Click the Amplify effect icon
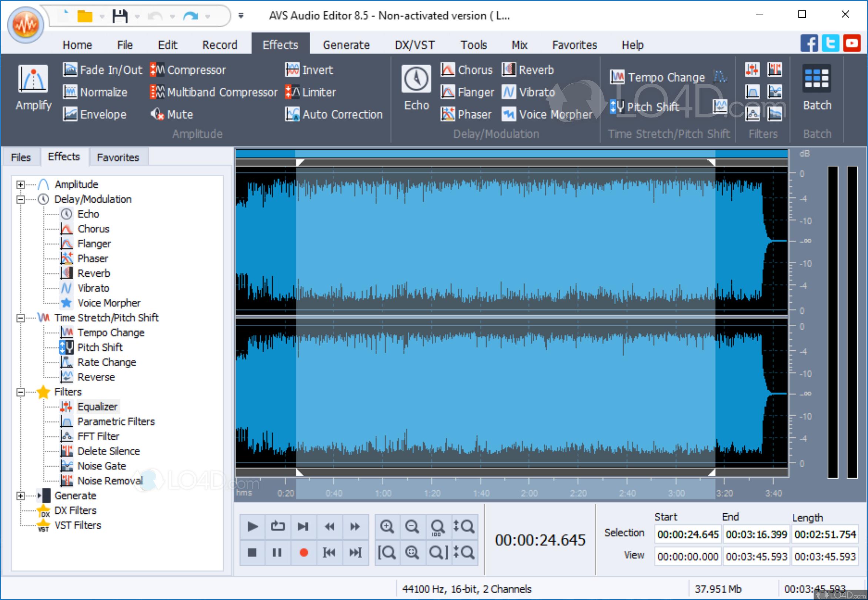868x600 pixels. pyautogui.click(x=33, y=79)
